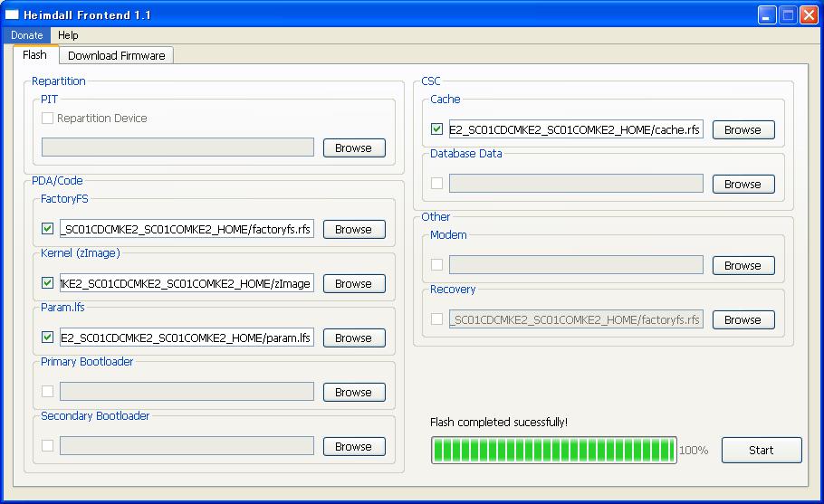Image resolution: width=824 pixels, height=504 pixels.
Task: Browse for the Kernel zImage file
Action: [354, 283]
